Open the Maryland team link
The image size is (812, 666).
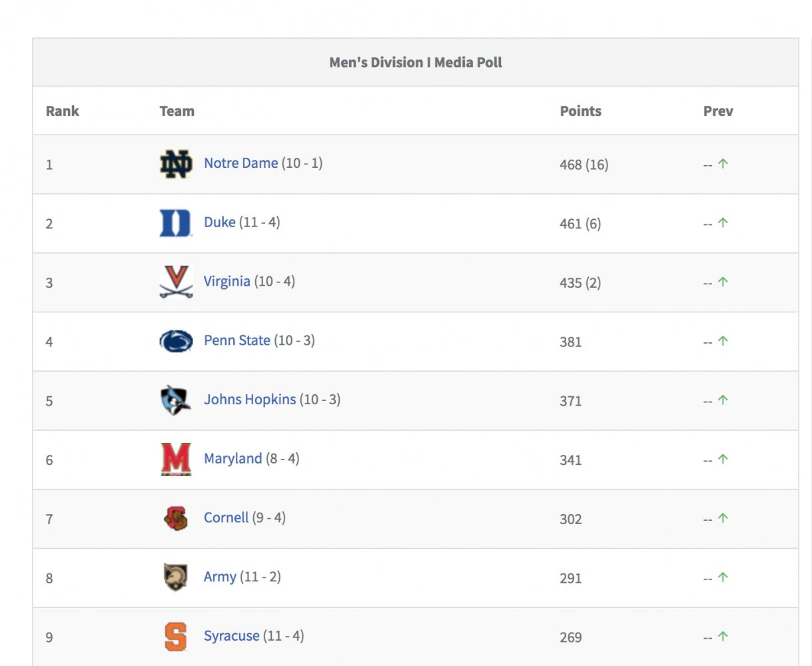(232, 458)
